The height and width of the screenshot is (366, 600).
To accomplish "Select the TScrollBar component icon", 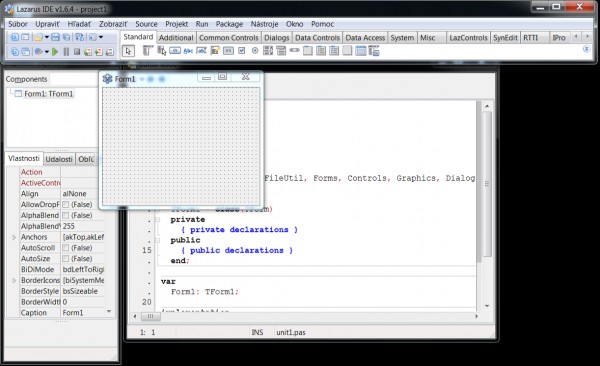I will pos(295,51).
